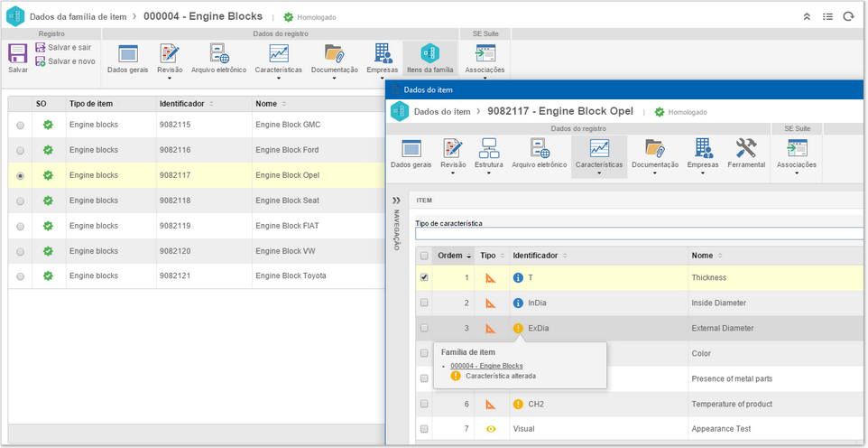Open Empresas in item family toolbar
Image resolution: width=868 pixels, height=448 pixels.
point(383,59)
